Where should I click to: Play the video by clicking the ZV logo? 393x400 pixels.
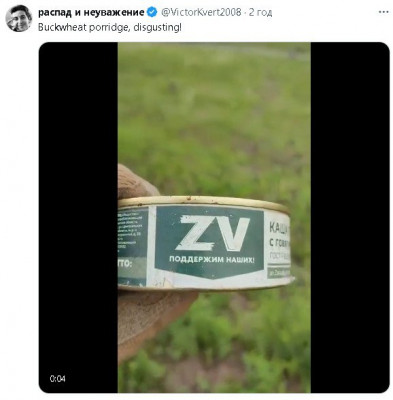point(213,233)
